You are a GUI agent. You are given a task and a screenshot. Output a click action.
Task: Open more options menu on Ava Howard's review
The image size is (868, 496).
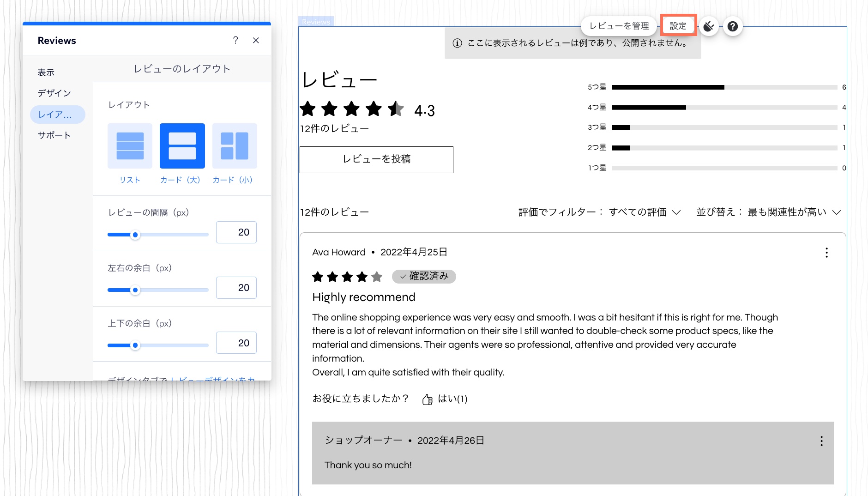click(x=826, y=253)
